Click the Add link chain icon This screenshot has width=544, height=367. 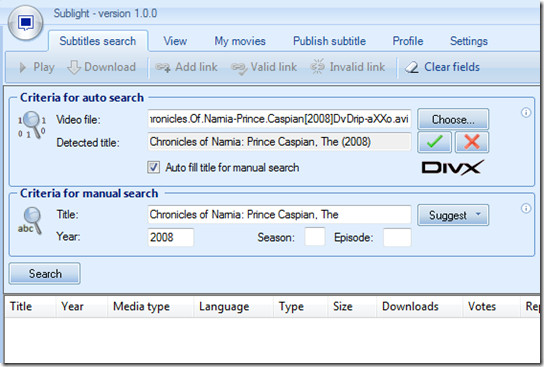[x=162, y=67]
